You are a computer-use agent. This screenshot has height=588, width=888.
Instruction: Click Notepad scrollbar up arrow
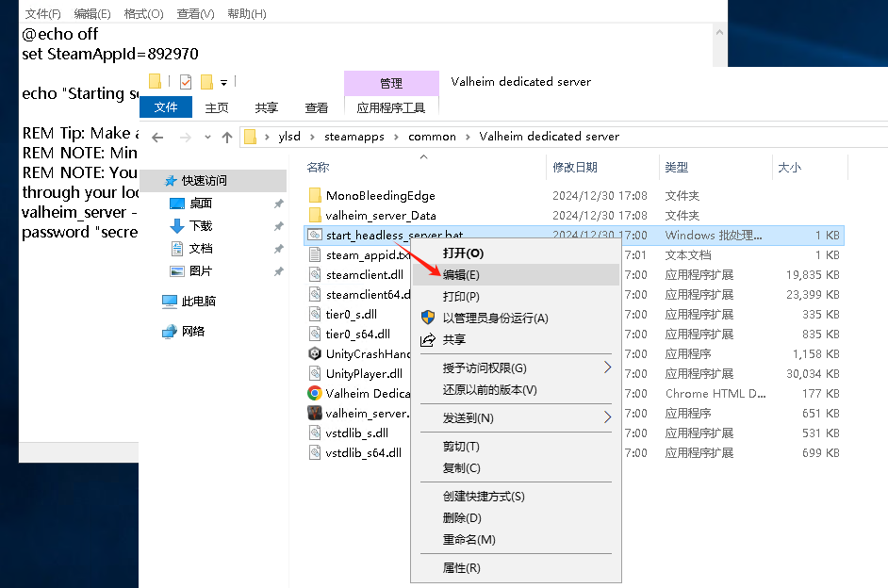coord(719,33)
